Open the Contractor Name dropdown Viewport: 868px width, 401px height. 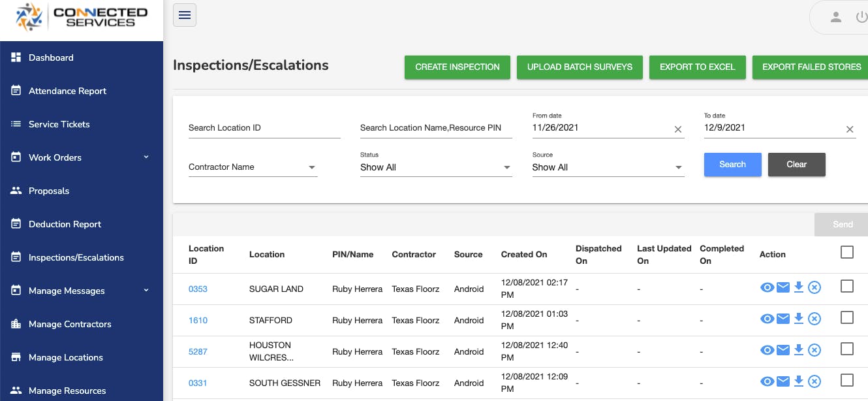pyautogui.click(x=253, y=167)
